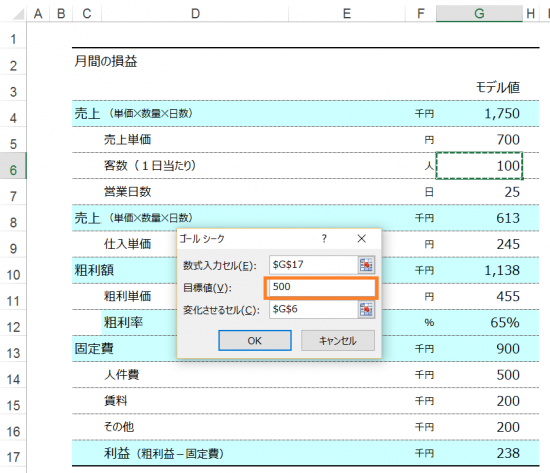Click the 目標値 input field
Screen dimensions: 550x473
tap(321, 287)
